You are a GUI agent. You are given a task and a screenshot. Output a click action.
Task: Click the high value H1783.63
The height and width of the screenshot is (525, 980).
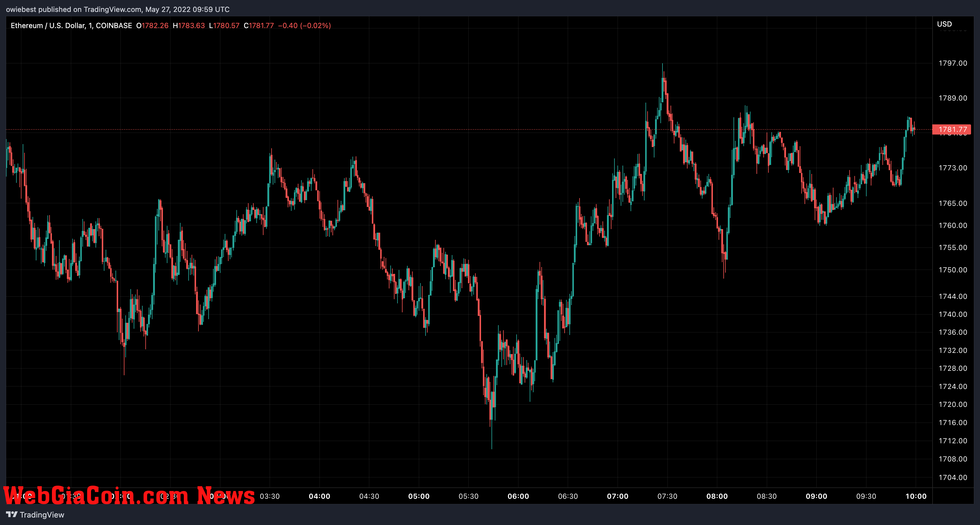(189, 25)
